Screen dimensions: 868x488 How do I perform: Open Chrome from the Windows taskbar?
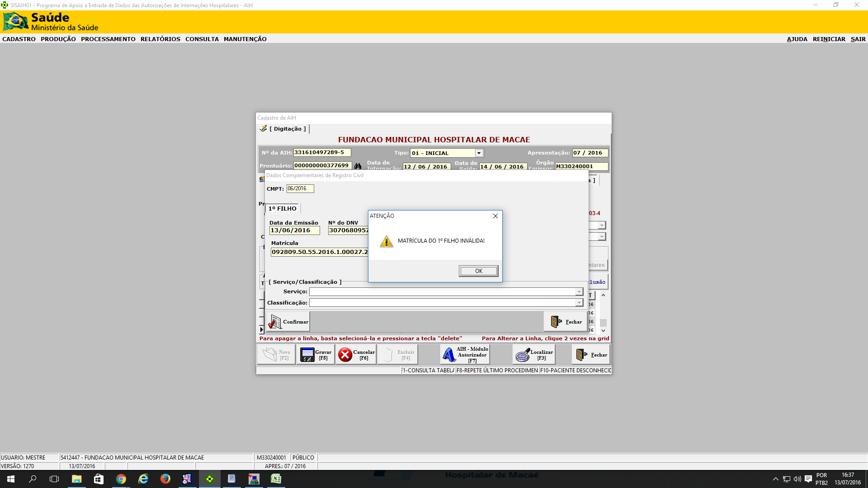click(121, 479)
